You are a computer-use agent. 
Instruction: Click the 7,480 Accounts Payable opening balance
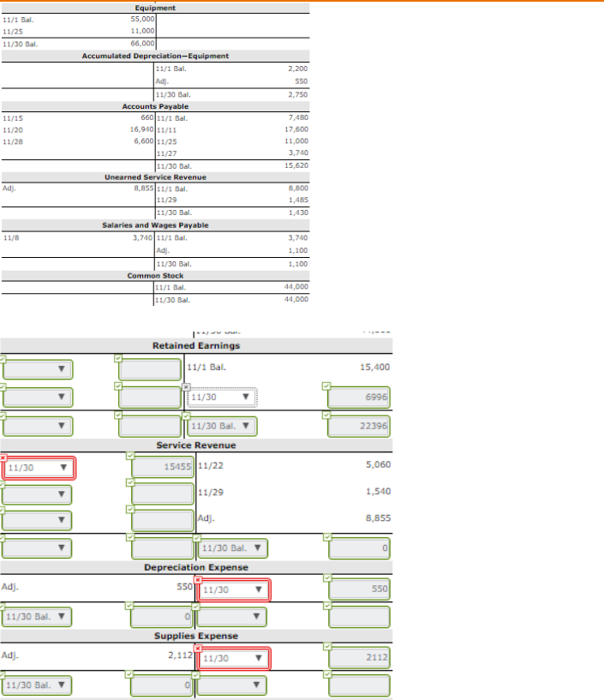(298, 117)
